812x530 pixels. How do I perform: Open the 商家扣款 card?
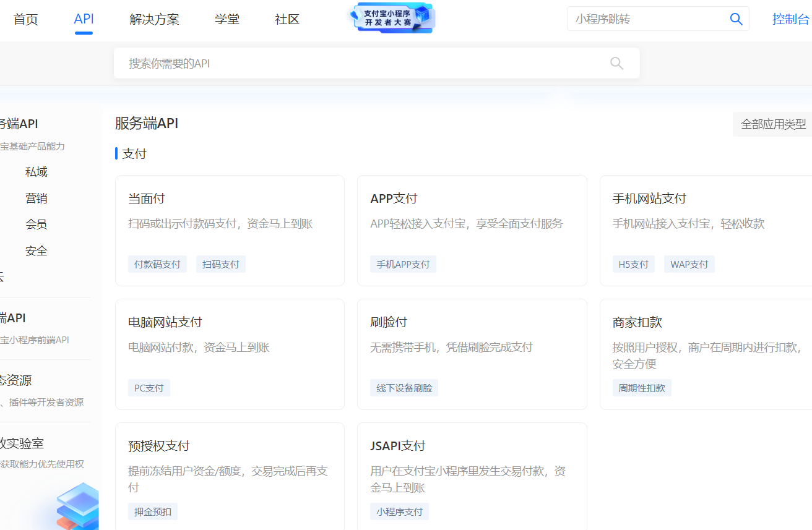pyautogui.click(x=706, y=354)
